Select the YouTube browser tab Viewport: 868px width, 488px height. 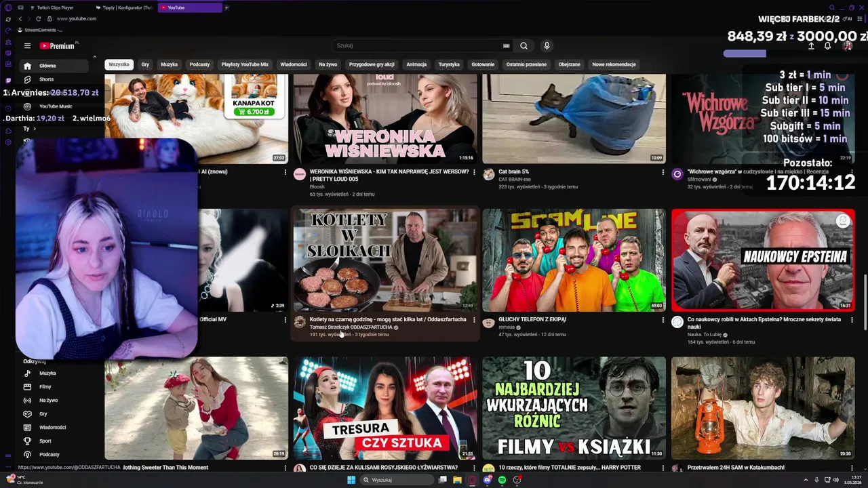(x=189, y=7)
